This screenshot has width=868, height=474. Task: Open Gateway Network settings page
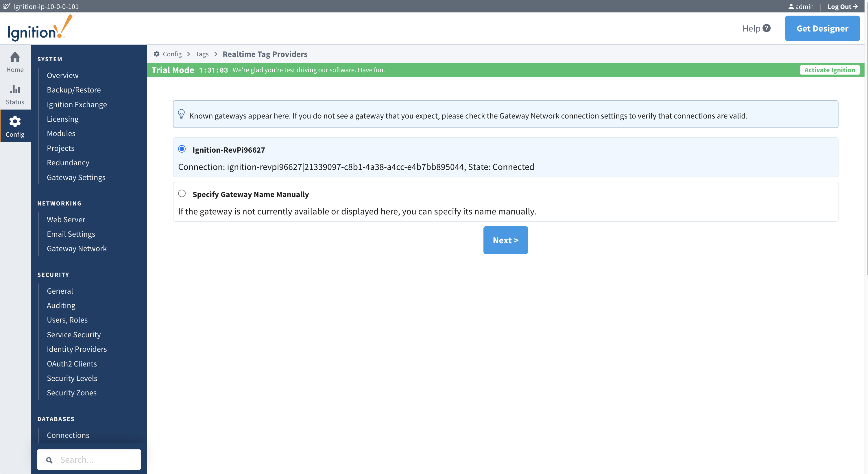(x=77, y=248)
